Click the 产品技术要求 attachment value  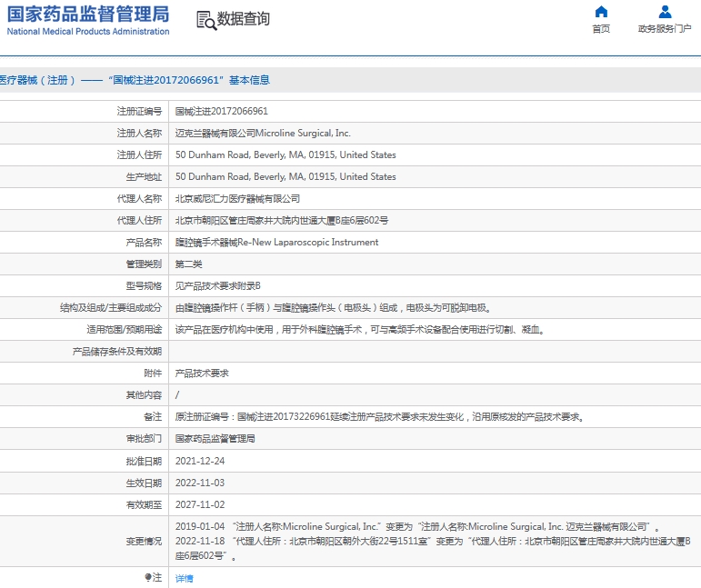pos(202,374)
